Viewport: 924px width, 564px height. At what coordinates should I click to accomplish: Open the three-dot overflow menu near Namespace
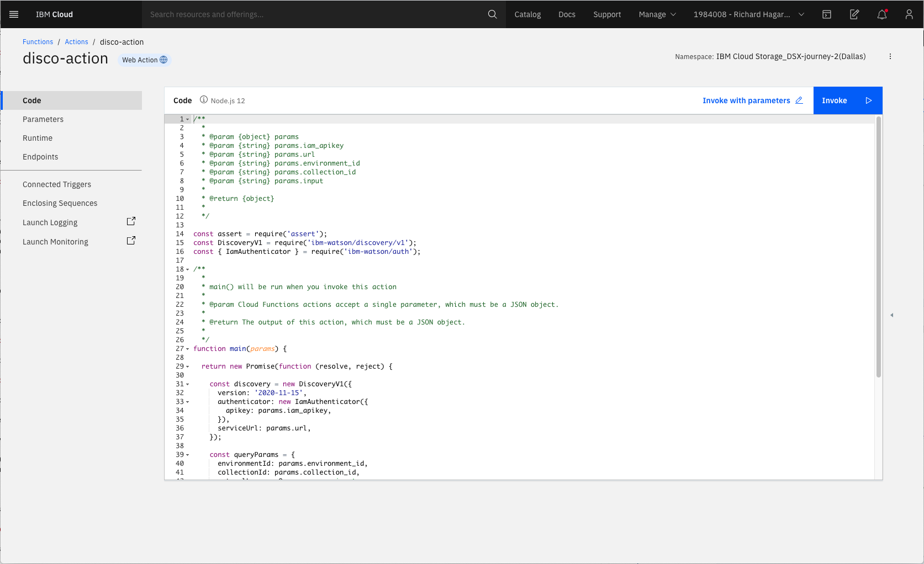pyautogui.click(x=890, y=56)
